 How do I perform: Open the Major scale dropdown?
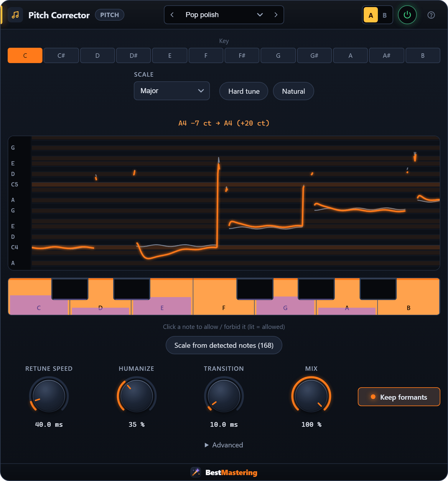coord(172,91)
